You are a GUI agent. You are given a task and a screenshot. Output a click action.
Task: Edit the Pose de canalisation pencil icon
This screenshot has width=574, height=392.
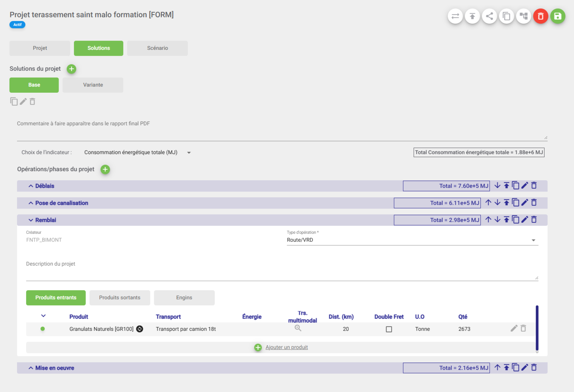pos(525,203)
